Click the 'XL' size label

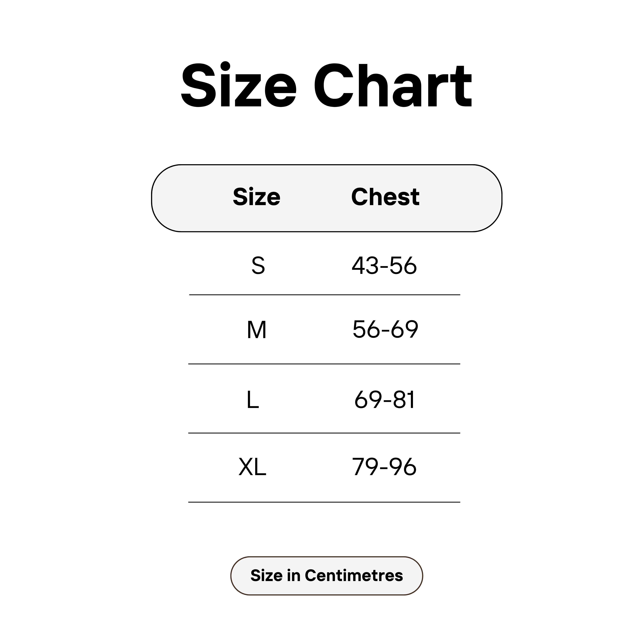[x=252, y=467]
